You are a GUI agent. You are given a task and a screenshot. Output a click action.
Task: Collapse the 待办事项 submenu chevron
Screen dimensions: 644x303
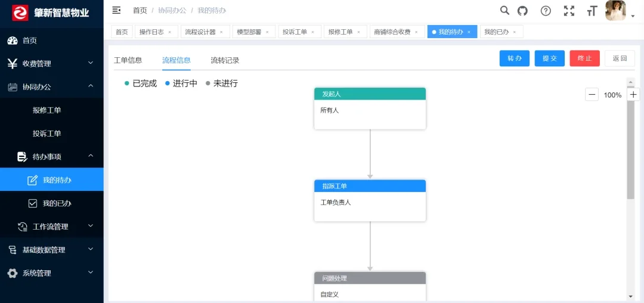(x=91, y=156)
